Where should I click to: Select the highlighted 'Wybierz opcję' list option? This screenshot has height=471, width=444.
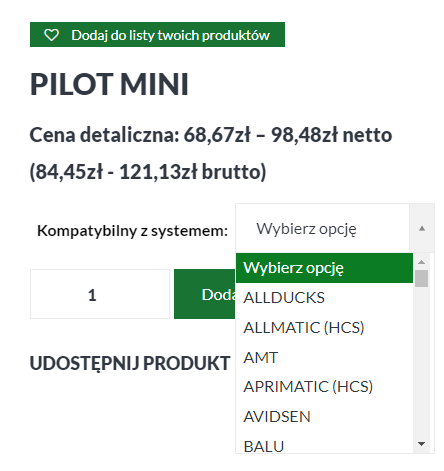(x=324, y=268)
